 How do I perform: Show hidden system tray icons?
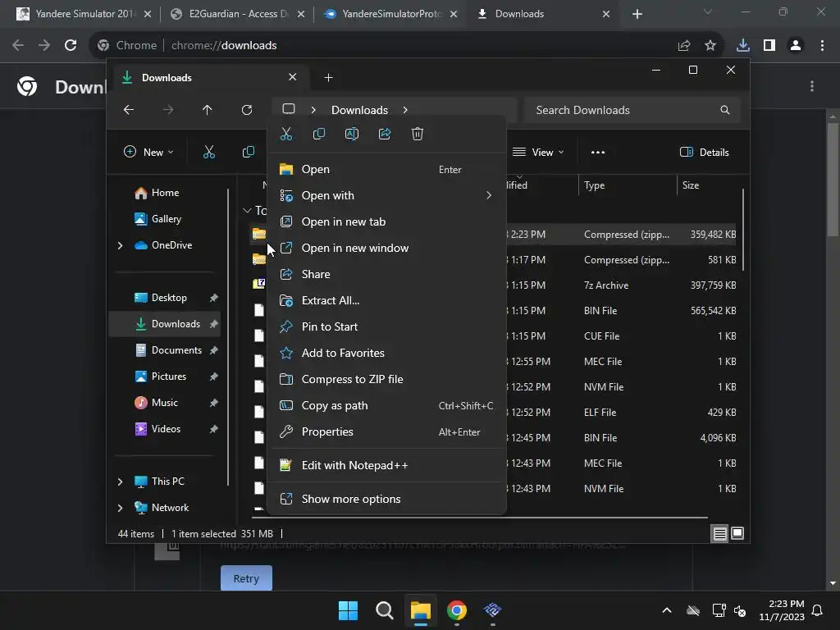tap(666, 610)
